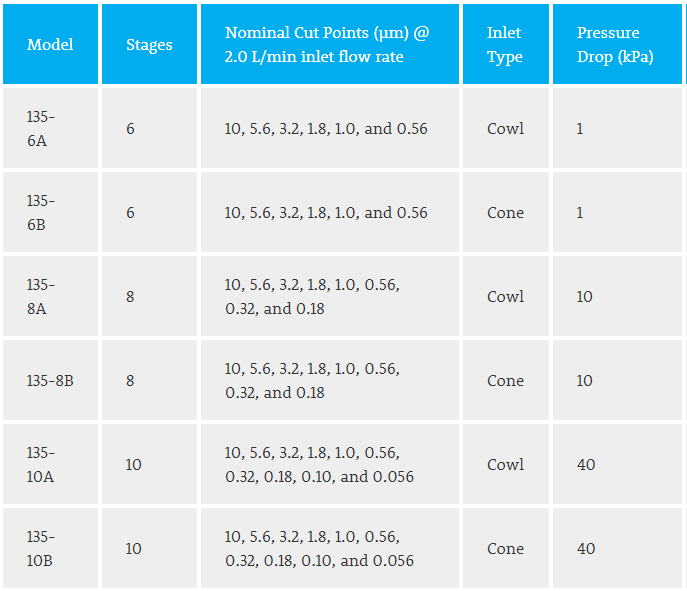This screenshot has height=591, width=687.
Task: Select model cell 135-8B
Action: pos(50,381)
